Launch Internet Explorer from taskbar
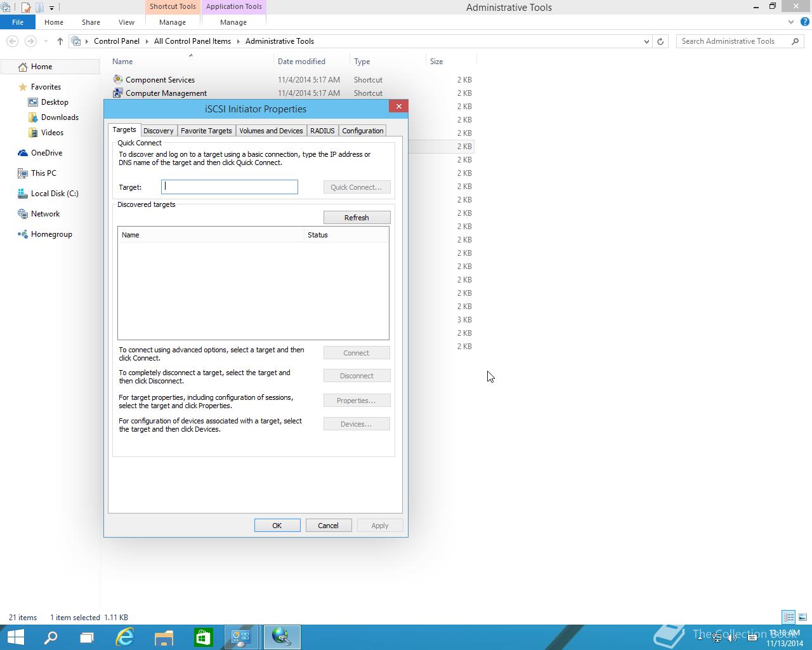This screenshot has height=650, width=812. pyautogui.click(x=125, y=637)
